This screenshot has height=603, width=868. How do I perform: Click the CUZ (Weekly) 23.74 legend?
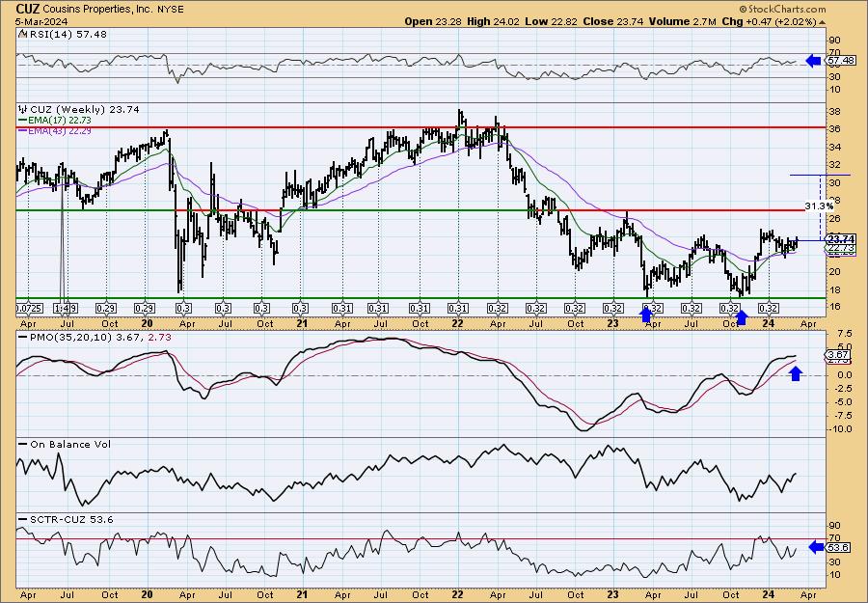pyautogui.click(x=85, y=109)
